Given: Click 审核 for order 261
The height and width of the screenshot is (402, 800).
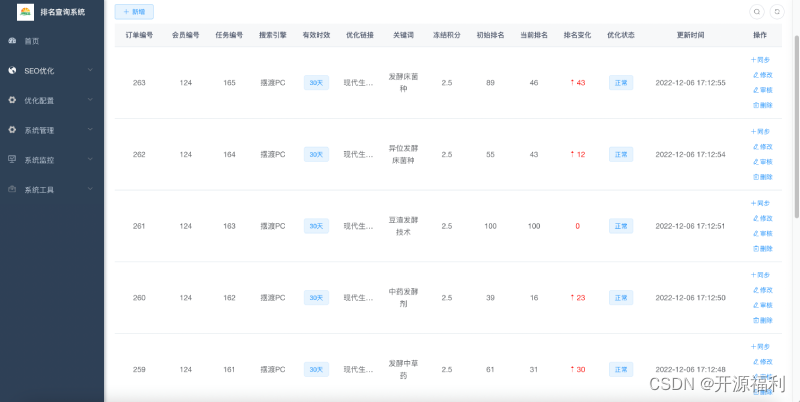Looking at the screenshot, I should pyautogui.click(x=763, y=234).
